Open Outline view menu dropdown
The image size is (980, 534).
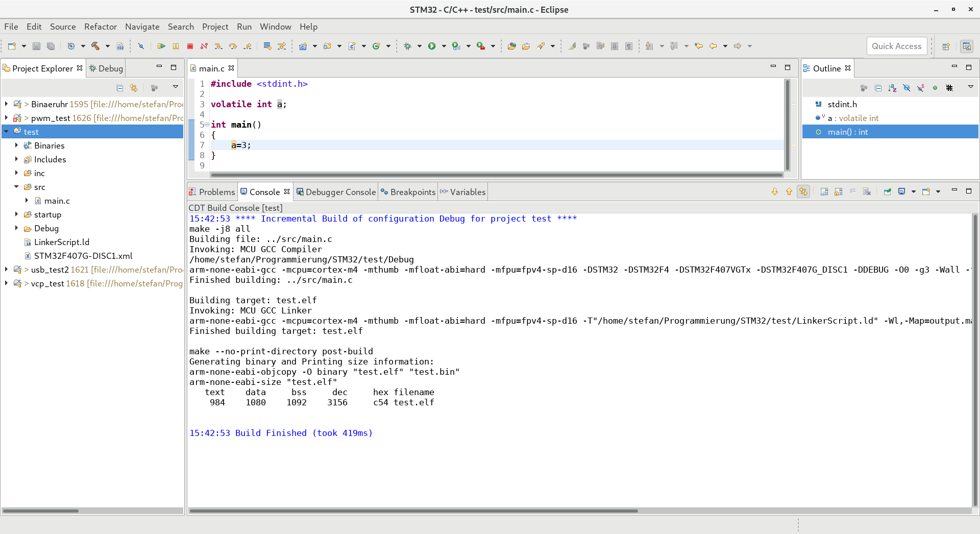coord(971,87)
